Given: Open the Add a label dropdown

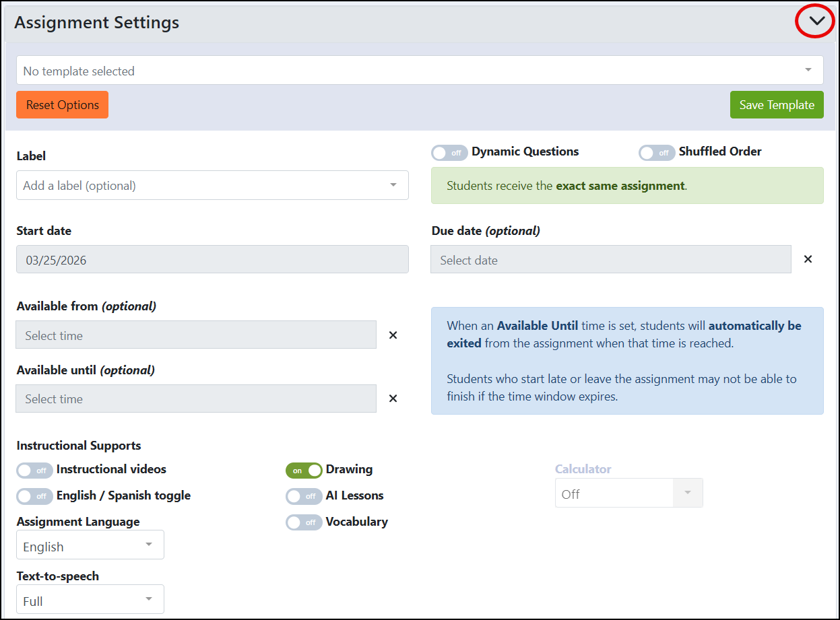Looking at the screenshot, I should [212, 185].
